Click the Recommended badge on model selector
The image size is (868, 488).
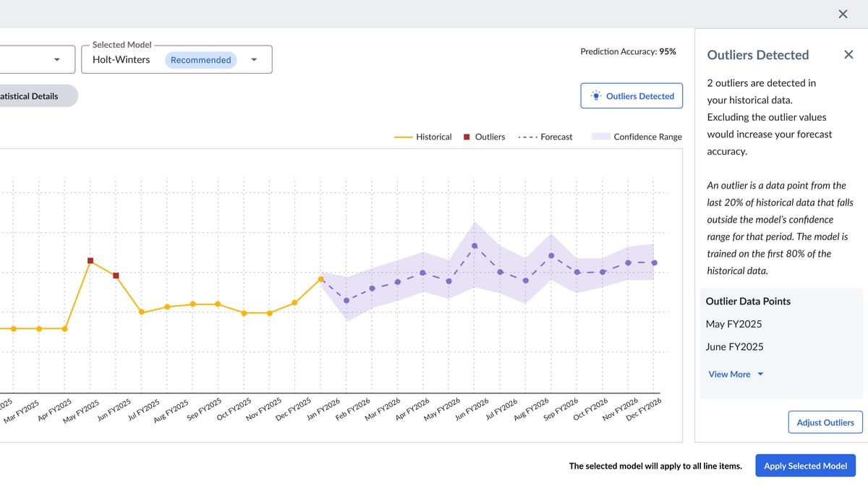[200, 60]
